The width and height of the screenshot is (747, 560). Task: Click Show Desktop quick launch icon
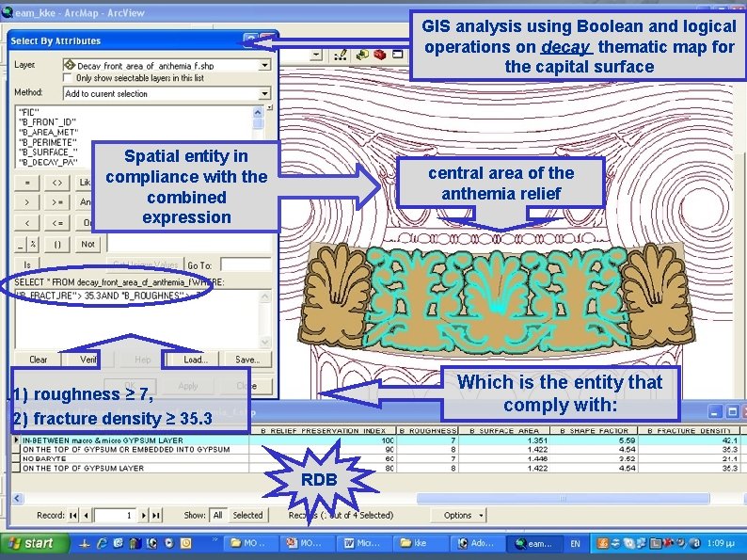(85, 543)
